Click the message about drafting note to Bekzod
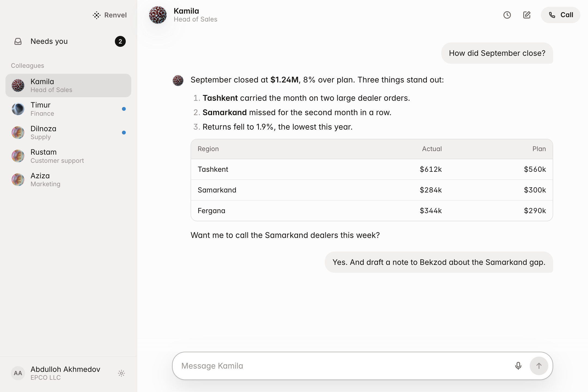588x392 pixels. (439, 262)
